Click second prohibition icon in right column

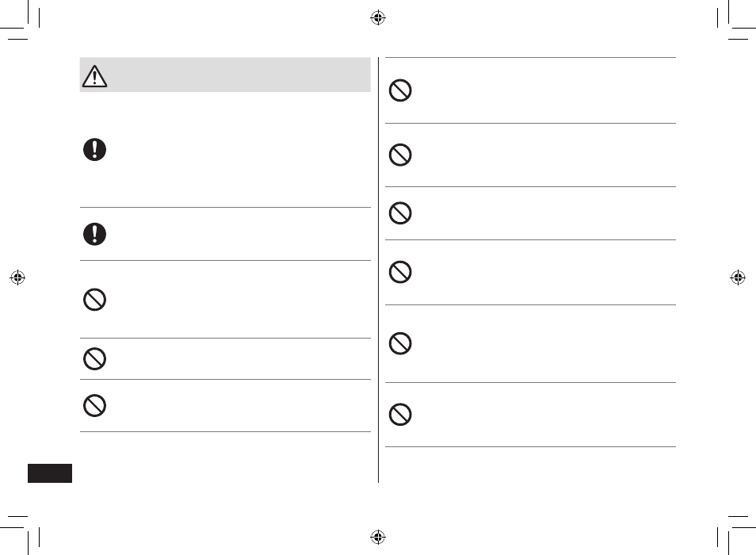pos(400,155)
